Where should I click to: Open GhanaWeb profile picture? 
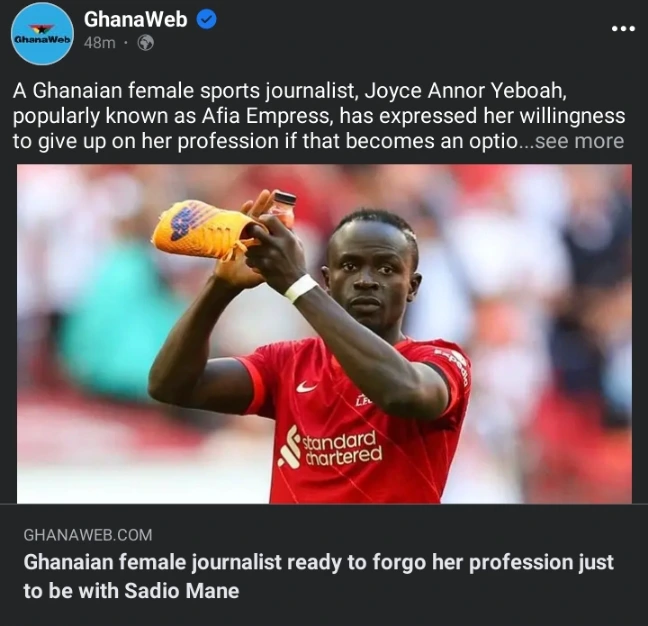tap(42, 34)
